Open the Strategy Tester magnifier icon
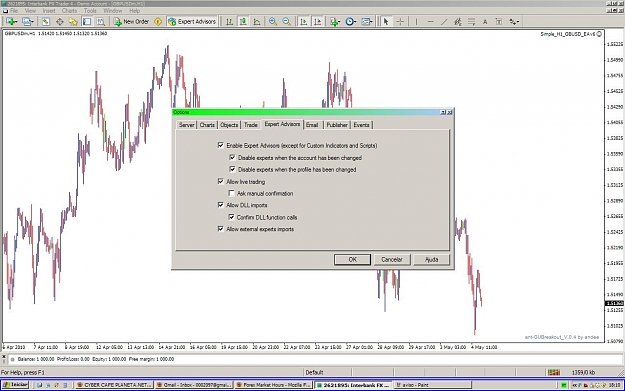 tap(100, 22)
